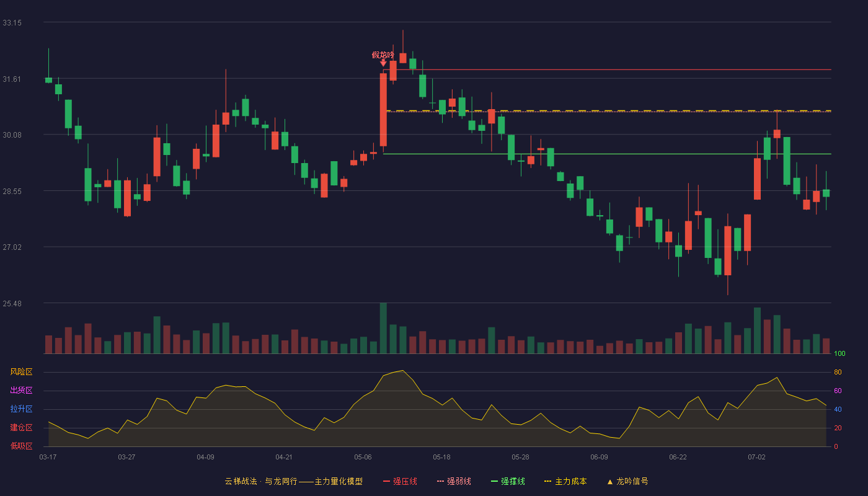Toggle the 强撑线 legend label
The image size is (868, 496).
[x=513, y=481]
